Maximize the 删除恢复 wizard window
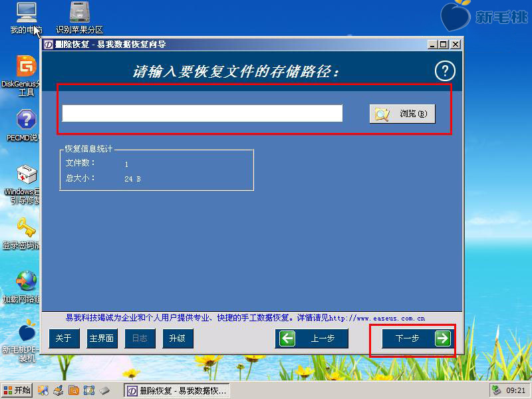This screenshot has width=532, height=399. point(443,45)
